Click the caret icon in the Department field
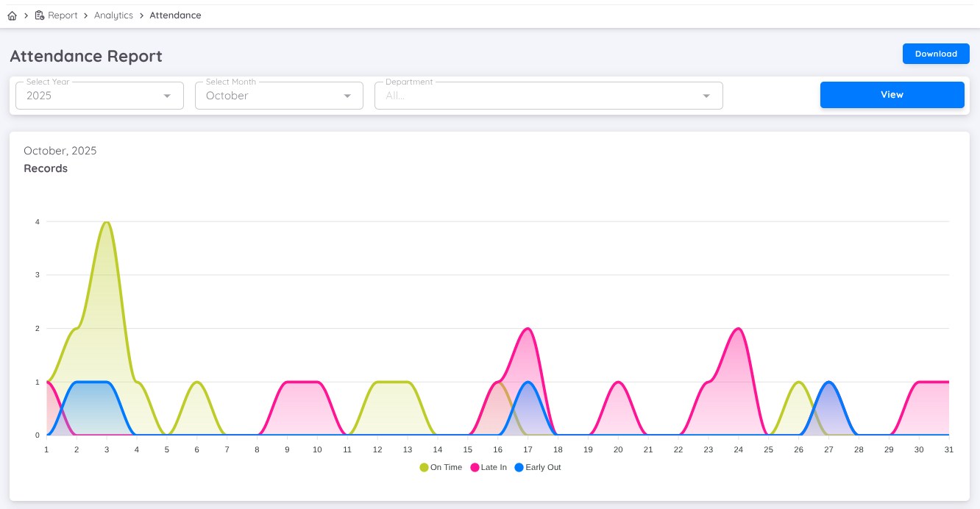980x509 pixels. coord(706,96)
